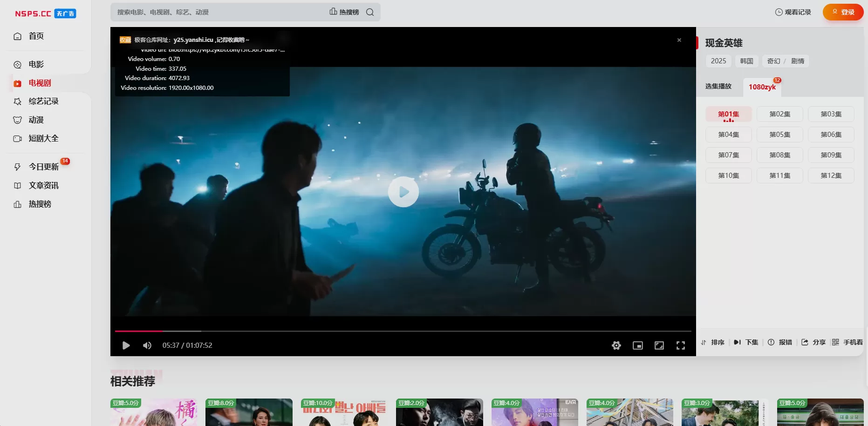This screenshot has height=426, width=868.
Task: Select the 1080zyk source tab
Action: [x=762, y=87]
